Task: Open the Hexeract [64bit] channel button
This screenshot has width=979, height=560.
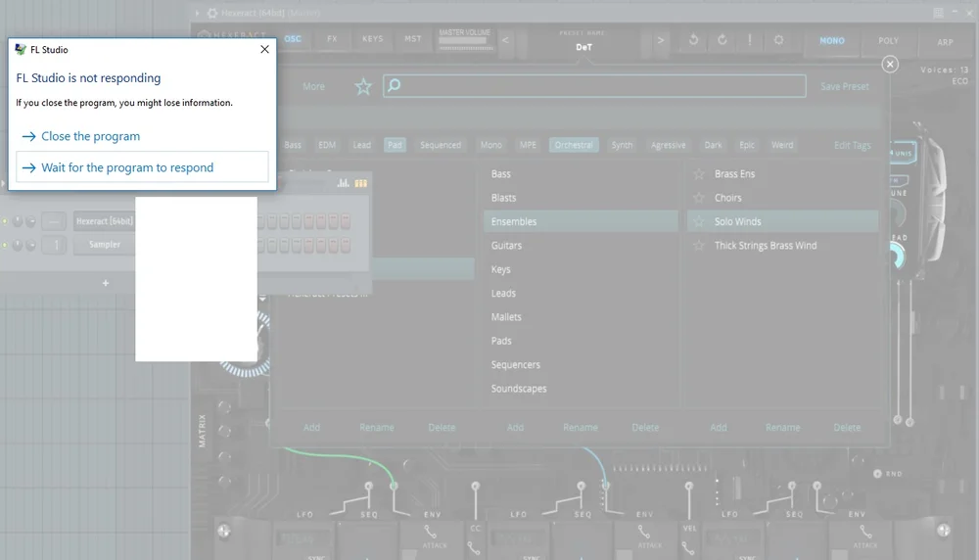Action: pyautogui.click(x=105, y=221)
